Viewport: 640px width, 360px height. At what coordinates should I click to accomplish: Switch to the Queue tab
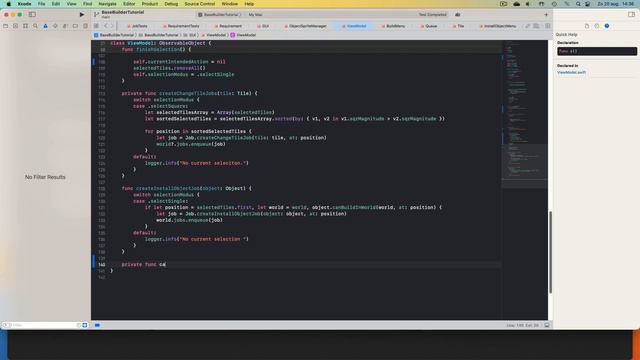click(429, 26)
